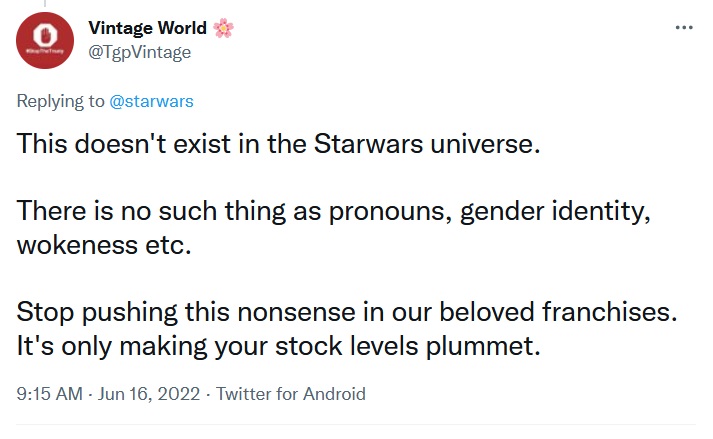The image size is (713, 439).
Task: Click the sentence "This doesn't exist in the Starwars universe."
Action: pos(278,144)
